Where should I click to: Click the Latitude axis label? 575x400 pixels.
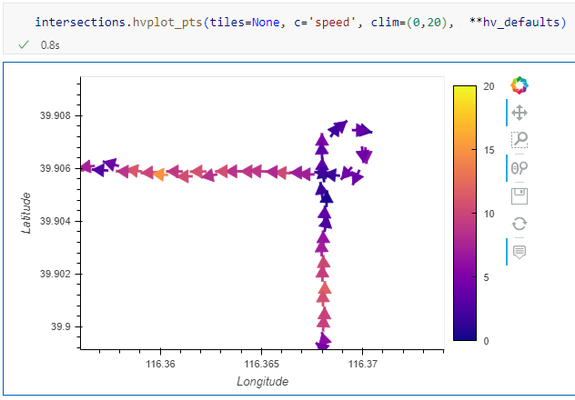click(x=26, y=213)
